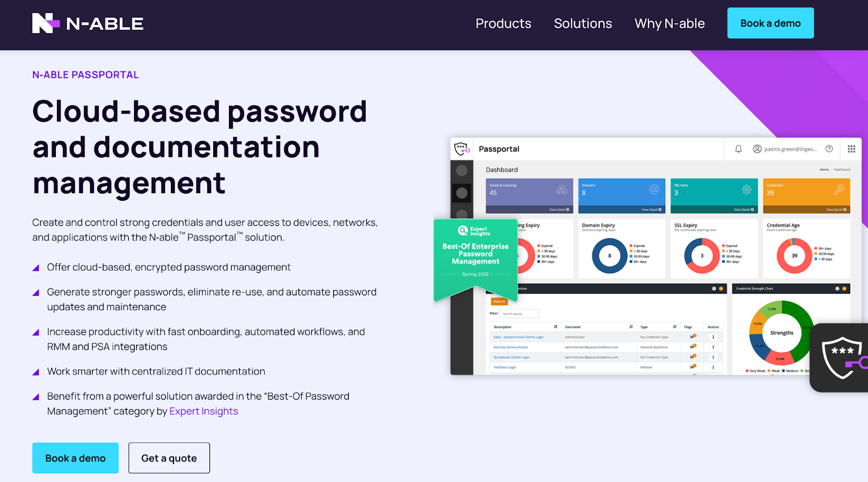Open the Security Camera Access entry
Screen dimensions: 868x482
pos(510,347)
